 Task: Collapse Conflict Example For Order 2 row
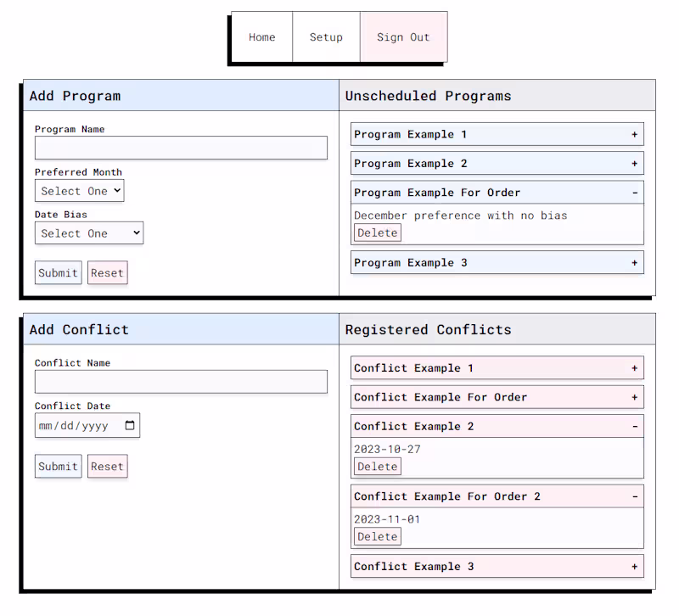click(x=497, y=496)
